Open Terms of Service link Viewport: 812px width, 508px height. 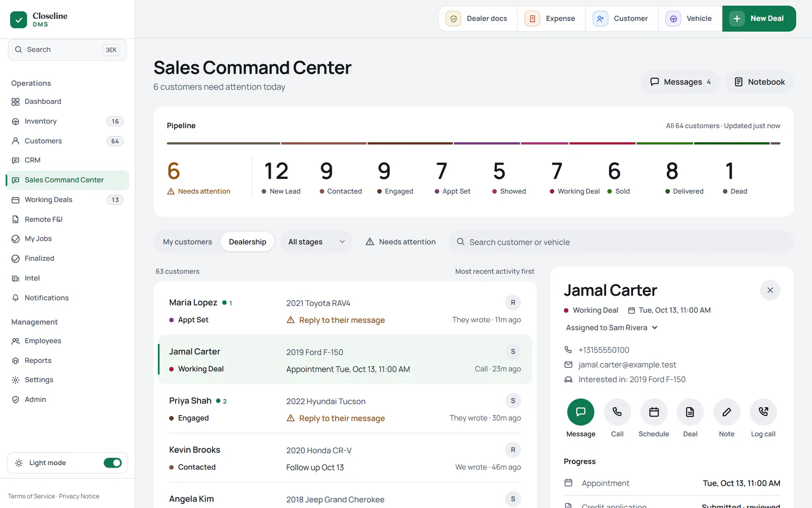click(32, 496)
